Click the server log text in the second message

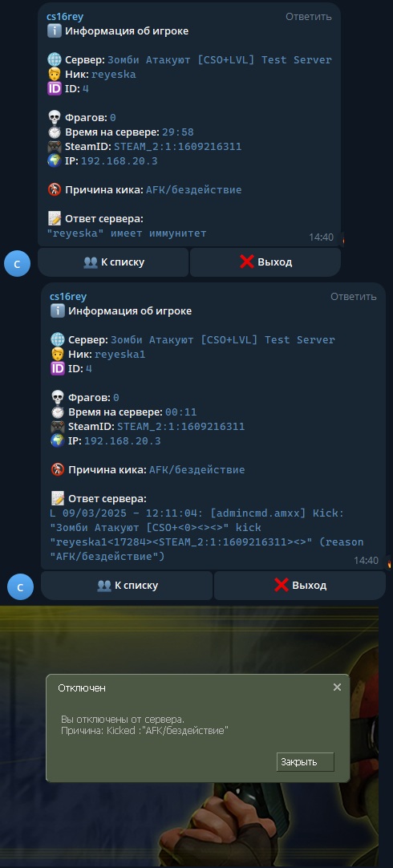pos(206,534)
